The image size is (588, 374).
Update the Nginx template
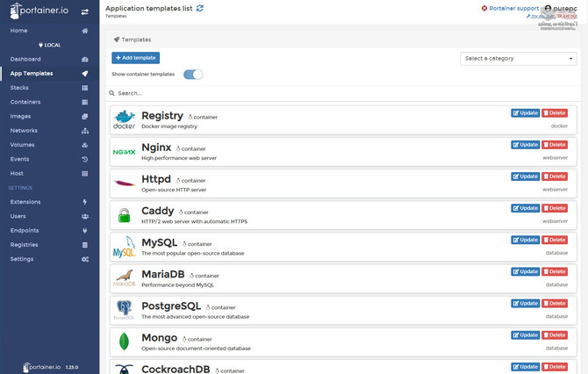tap(526, 145)
